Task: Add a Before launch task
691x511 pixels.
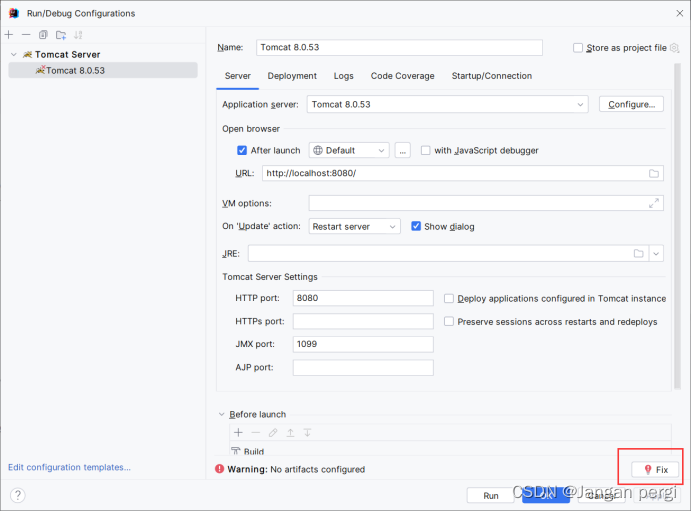Action: coord(238,432)
